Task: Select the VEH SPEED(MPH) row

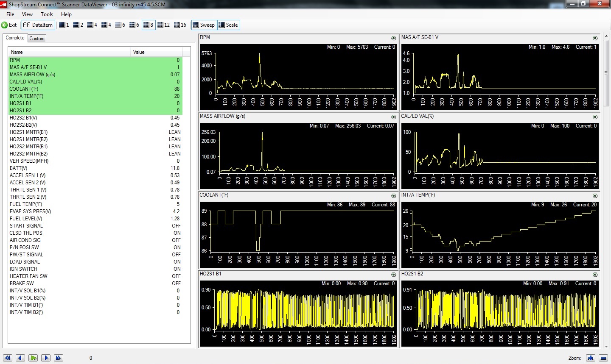Action: tap(95, 161)
